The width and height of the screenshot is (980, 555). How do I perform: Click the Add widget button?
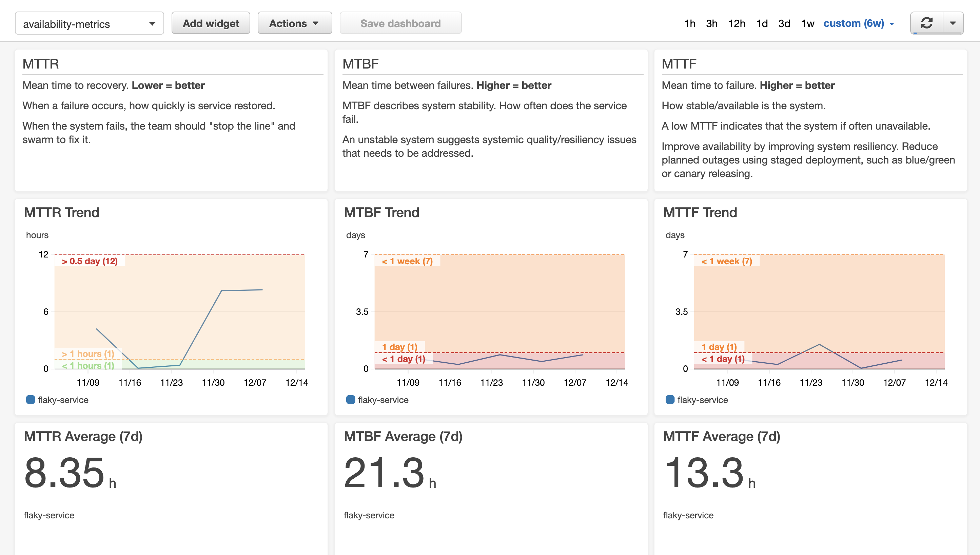pyautogui.click(x=211, y=23)
